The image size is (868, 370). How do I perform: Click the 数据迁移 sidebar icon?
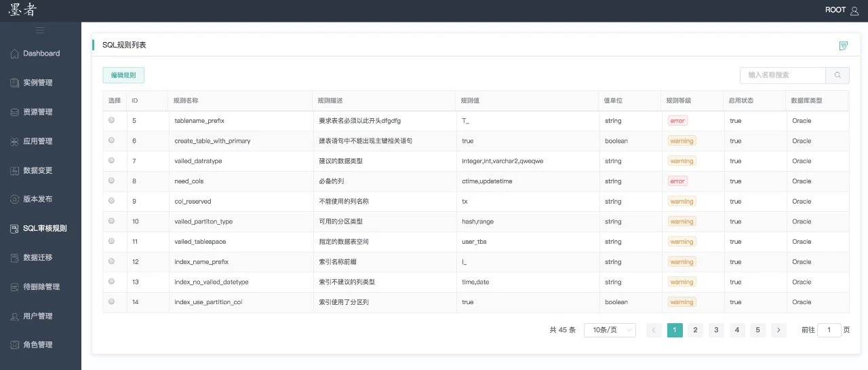15,258
